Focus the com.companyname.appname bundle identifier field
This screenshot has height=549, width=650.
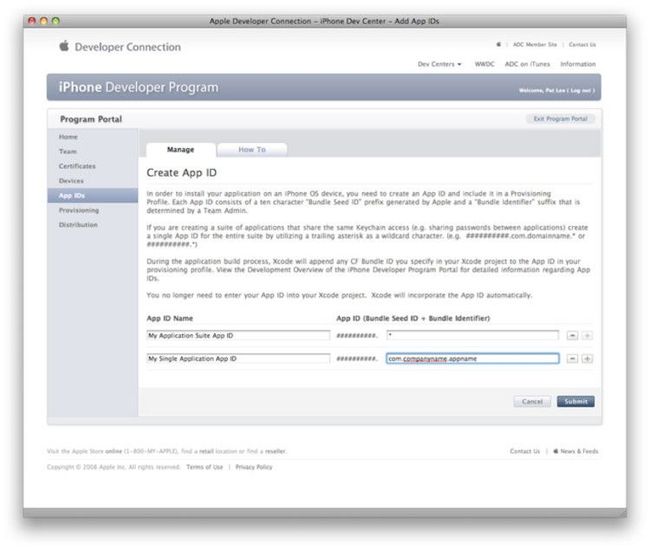click(x=473, y=359)
